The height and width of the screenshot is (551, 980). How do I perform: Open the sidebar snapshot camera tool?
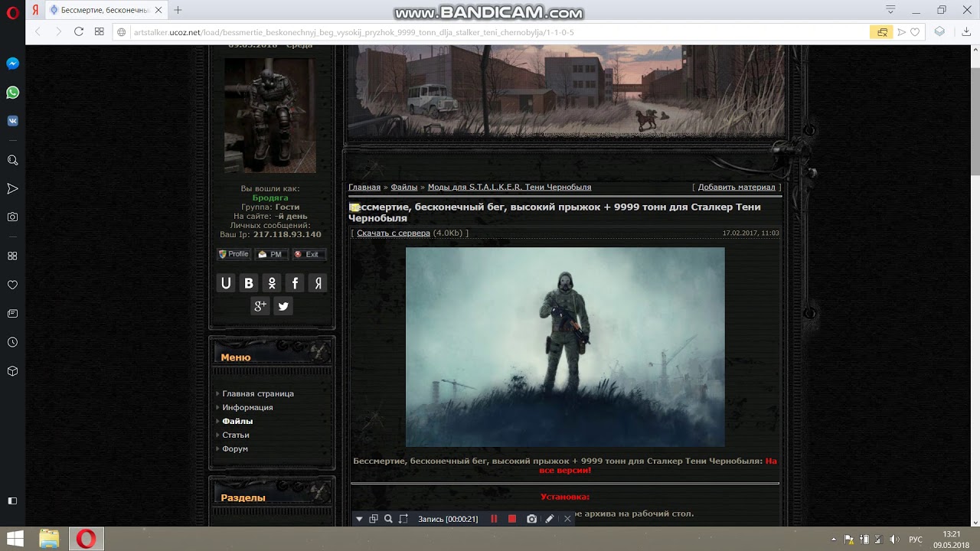click(x=13, y=217)
